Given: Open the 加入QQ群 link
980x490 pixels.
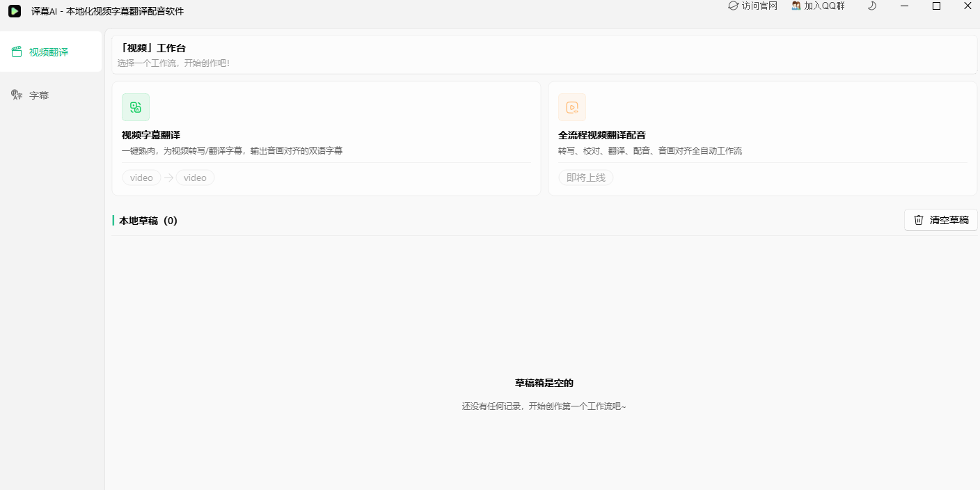Looking at the screenshot, I should (819, 6).
